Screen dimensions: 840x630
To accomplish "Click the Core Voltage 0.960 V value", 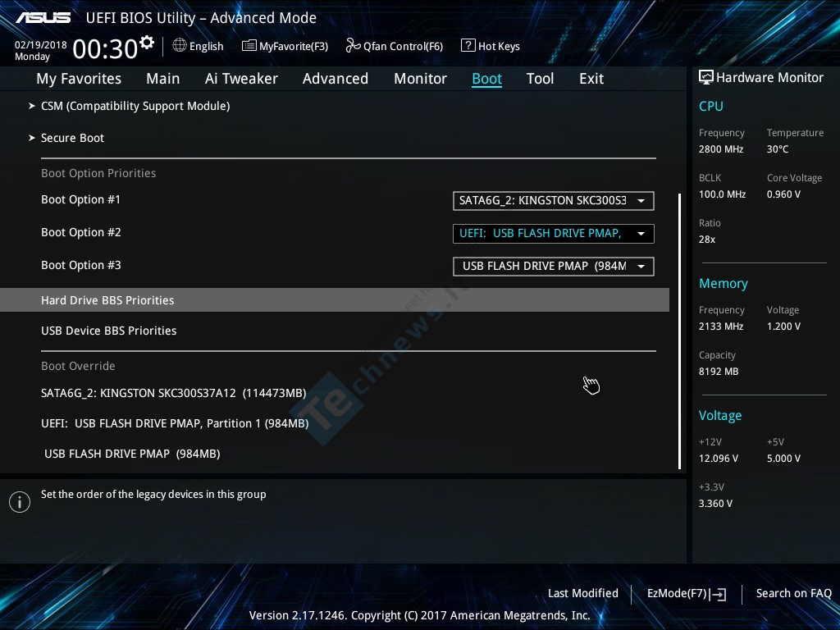I will [x=783, y=194].
